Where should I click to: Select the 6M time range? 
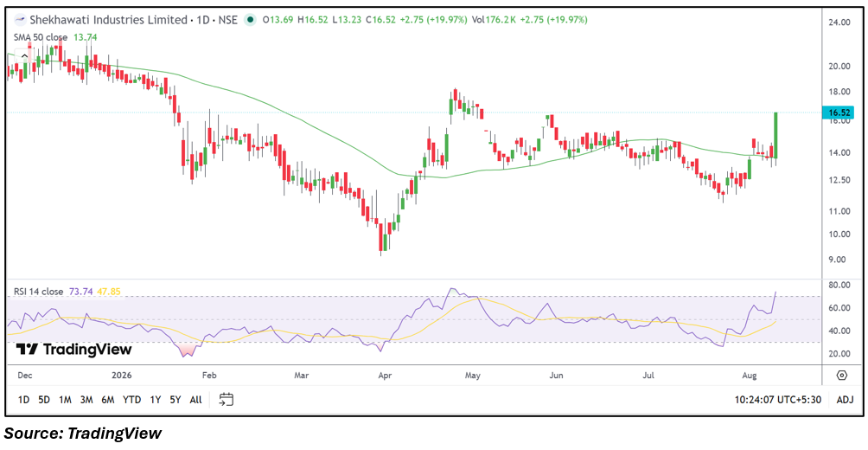107,400
